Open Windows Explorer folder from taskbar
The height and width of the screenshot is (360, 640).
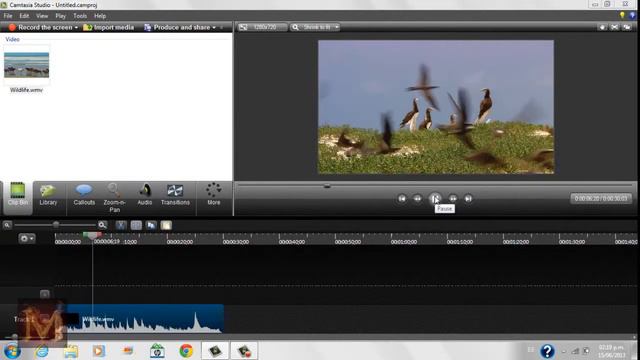[71, 351]
